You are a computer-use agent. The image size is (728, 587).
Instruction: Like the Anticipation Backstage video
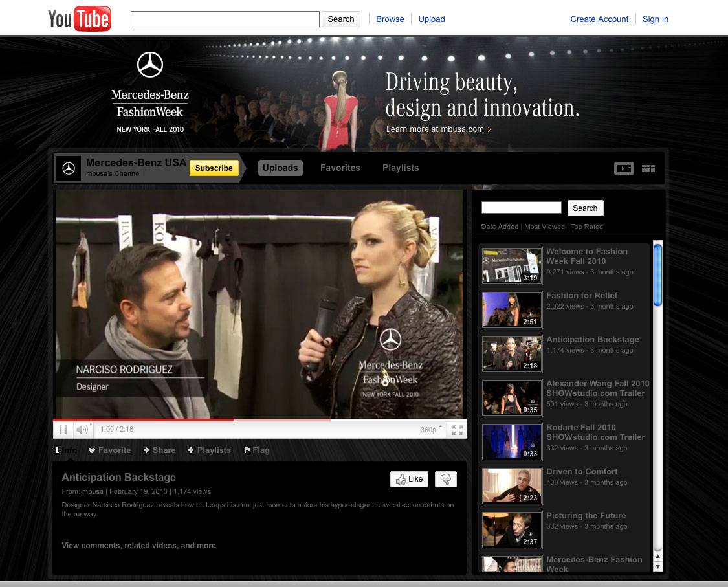[409, 479]
